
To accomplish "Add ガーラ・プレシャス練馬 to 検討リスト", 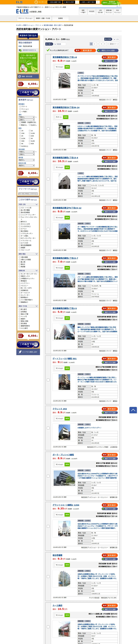I will coord(110,459).
